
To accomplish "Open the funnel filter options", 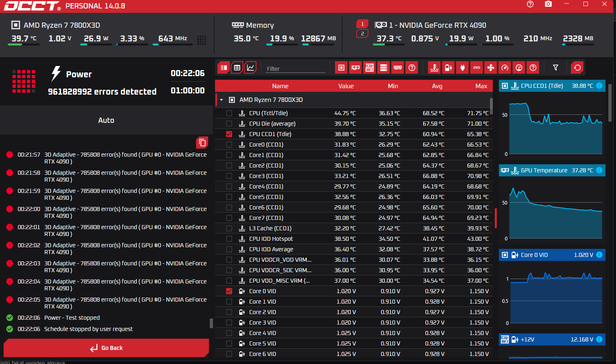I will pos(556,68).
